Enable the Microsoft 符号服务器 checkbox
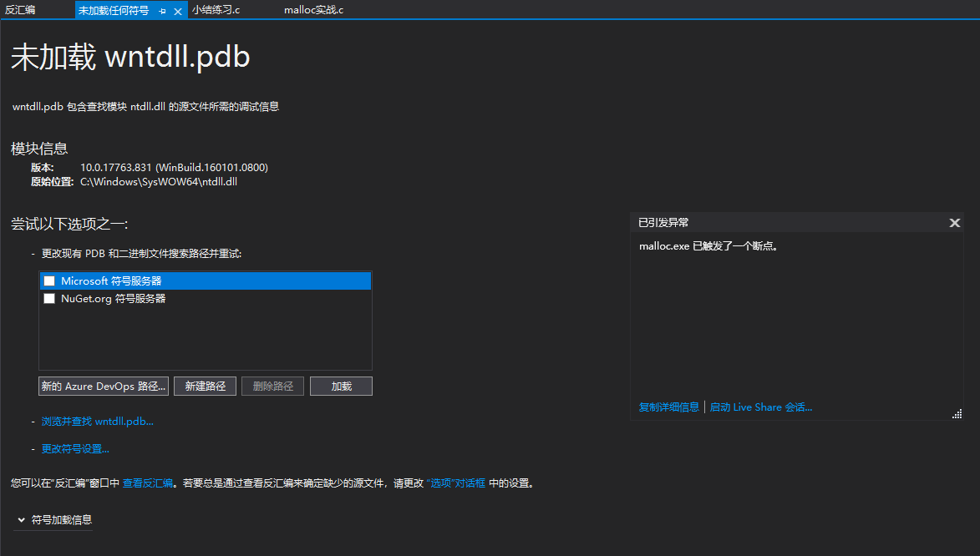Screen dimensions: 980x556 49,281
